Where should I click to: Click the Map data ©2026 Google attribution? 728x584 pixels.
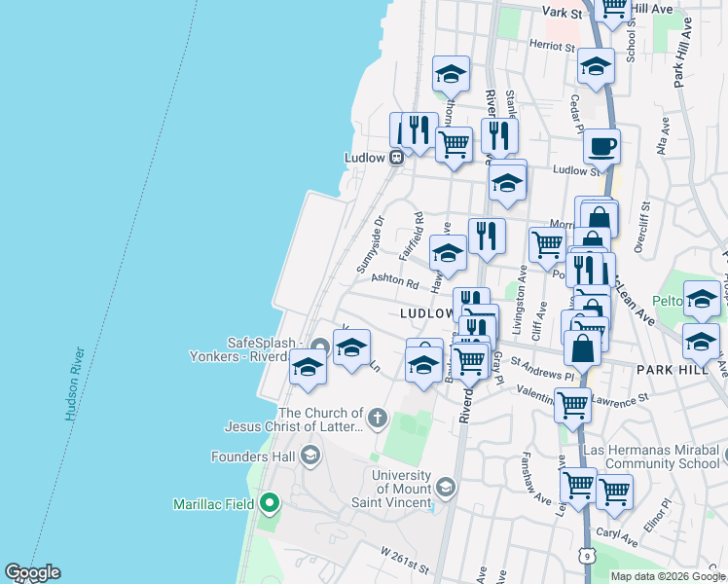point(668,577)
